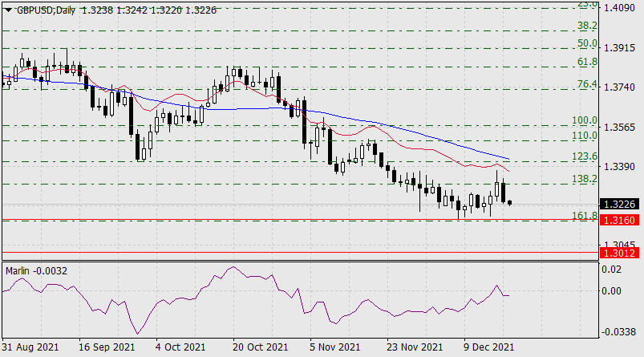
Task: Click Fibonacci level label 61.8
Action: [x=587, y=62]
